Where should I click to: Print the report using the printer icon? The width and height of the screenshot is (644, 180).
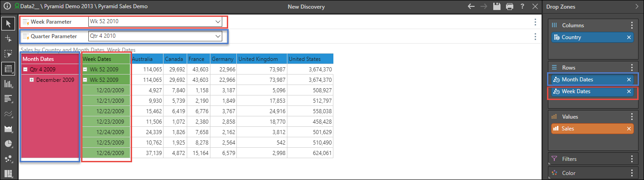509,6
